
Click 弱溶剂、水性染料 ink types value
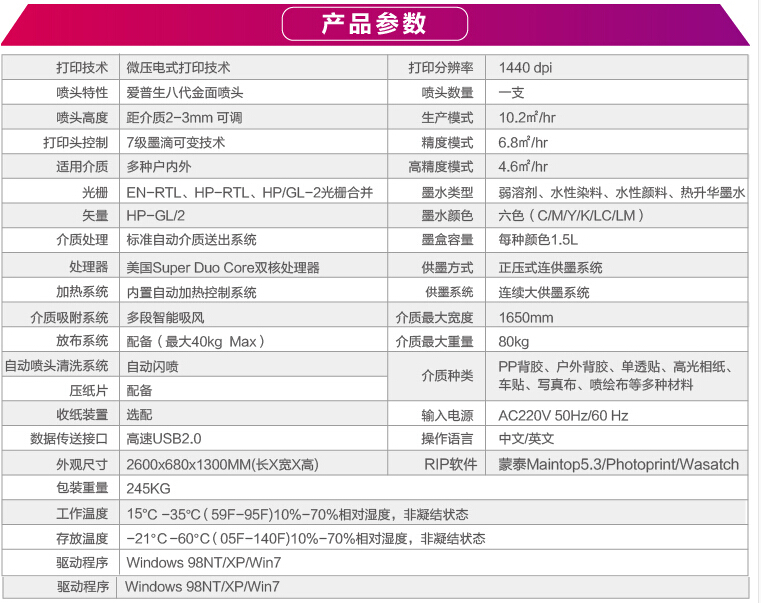click(x=622, y=192)
